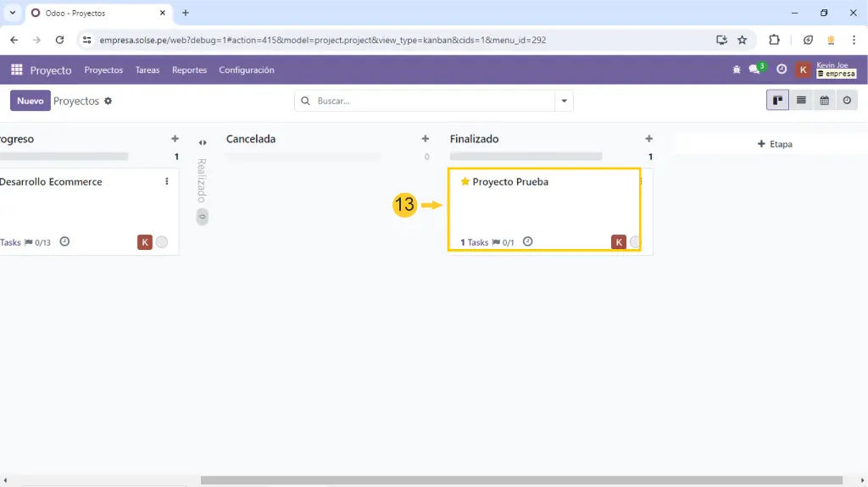The width and height of the screenshot is (868, 487).
Task: Open the activities clock icon in navbar
Action: 782,70
